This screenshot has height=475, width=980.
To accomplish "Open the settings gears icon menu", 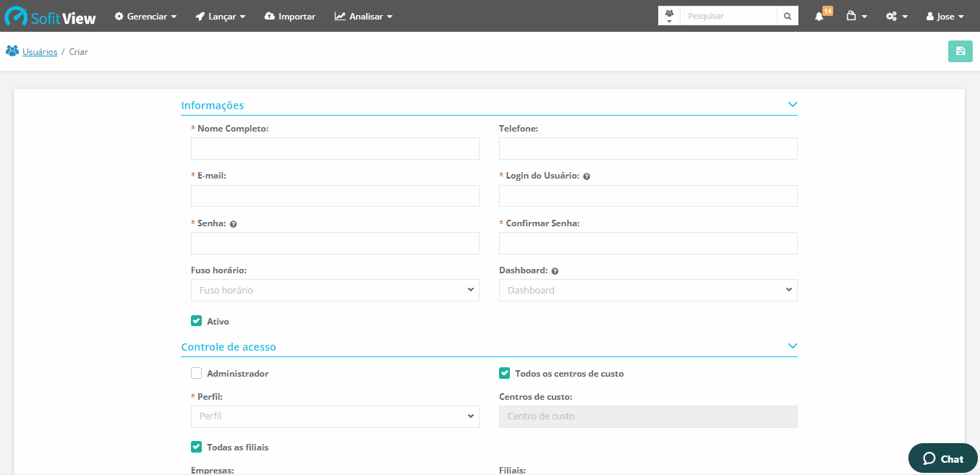I will click(896, 16).
